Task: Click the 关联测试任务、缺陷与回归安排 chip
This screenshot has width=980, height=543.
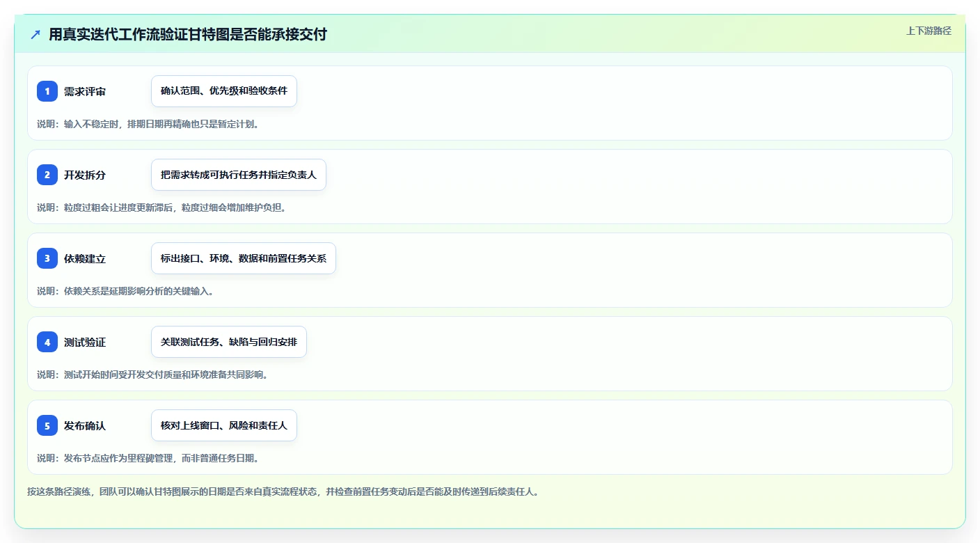Action: (x=229, y=342)
